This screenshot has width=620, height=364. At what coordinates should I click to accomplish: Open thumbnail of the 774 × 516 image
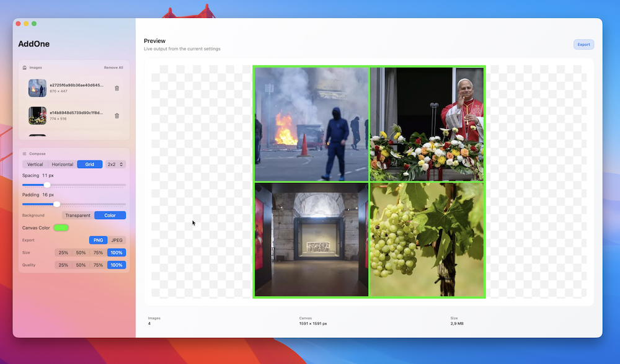pyautogui.click(x=37, y=115)
